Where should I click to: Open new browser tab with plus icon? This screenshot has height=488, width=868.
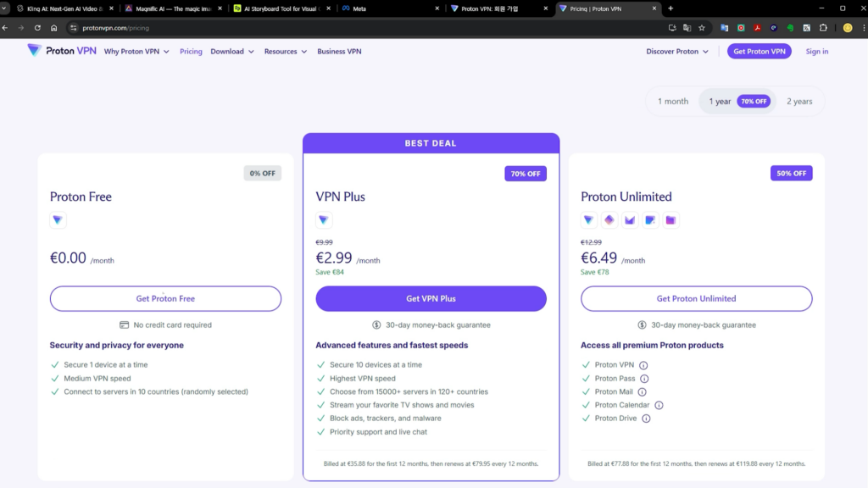click(670, 8)
